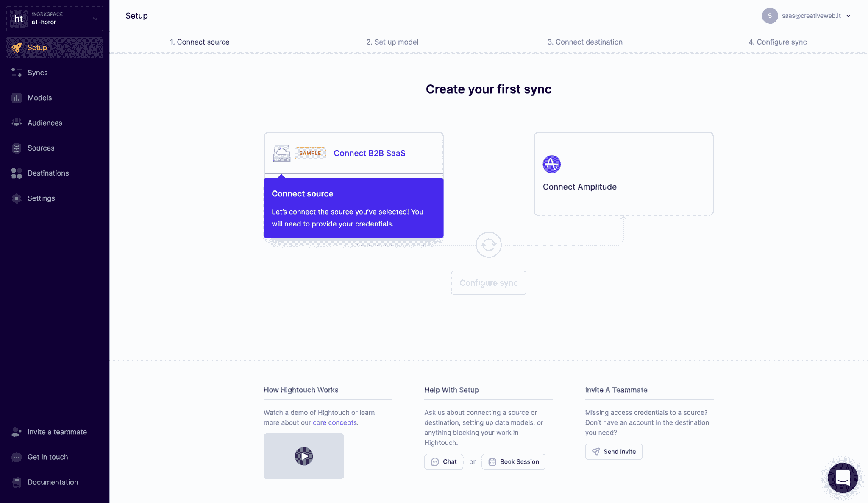Image resolution: width=868 pixels, height=503 pixels.
Task: Click the Setup rocket icon
Action: [x=17, y=48]
